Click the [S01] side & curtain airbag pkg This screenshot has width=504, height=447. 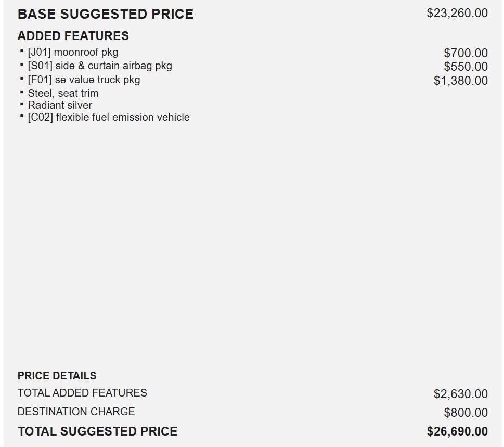click(x=100, y=66)
